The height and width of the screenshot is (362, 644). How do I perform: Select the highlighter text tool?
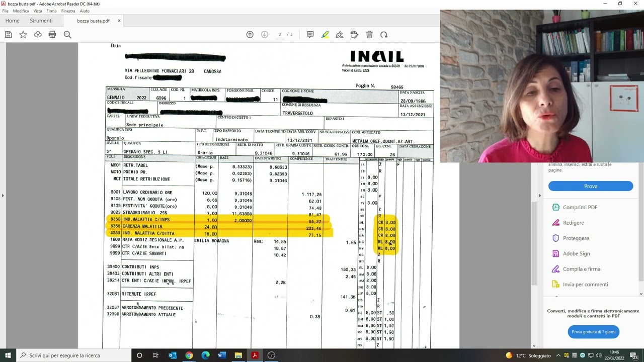point(325,35)
